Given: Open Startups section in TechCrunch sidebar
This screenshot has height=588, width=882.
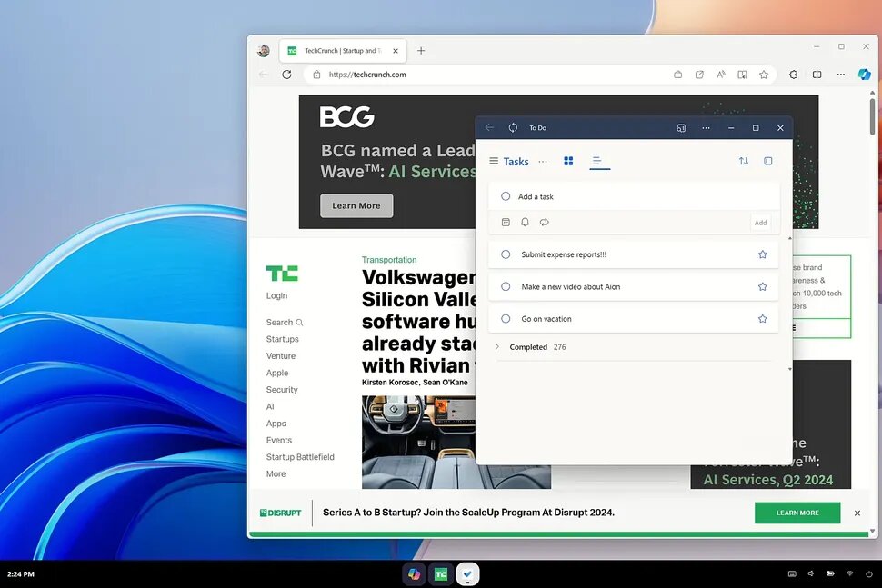Looking at the screenshot, I should coord(283,339).
